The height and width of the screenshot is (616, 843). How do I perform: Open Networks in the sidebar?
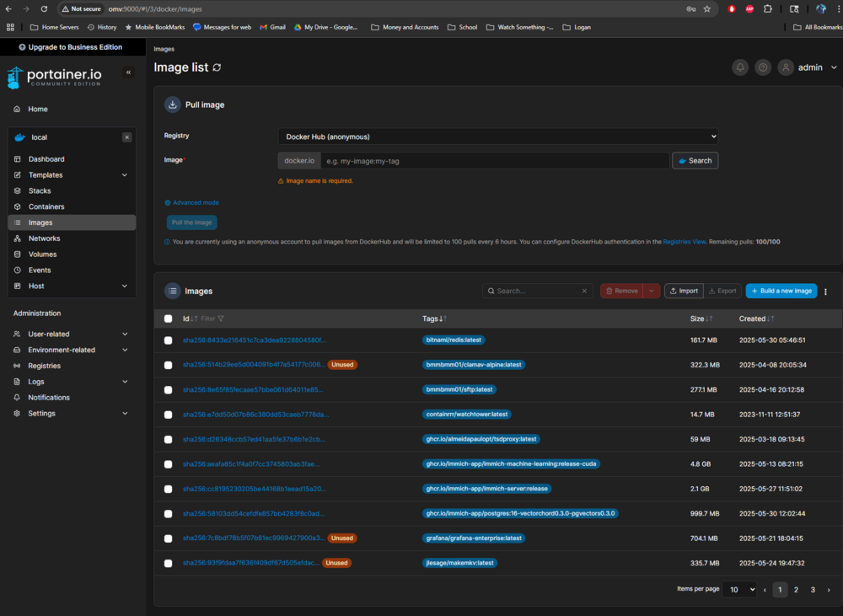click(44, 238)
